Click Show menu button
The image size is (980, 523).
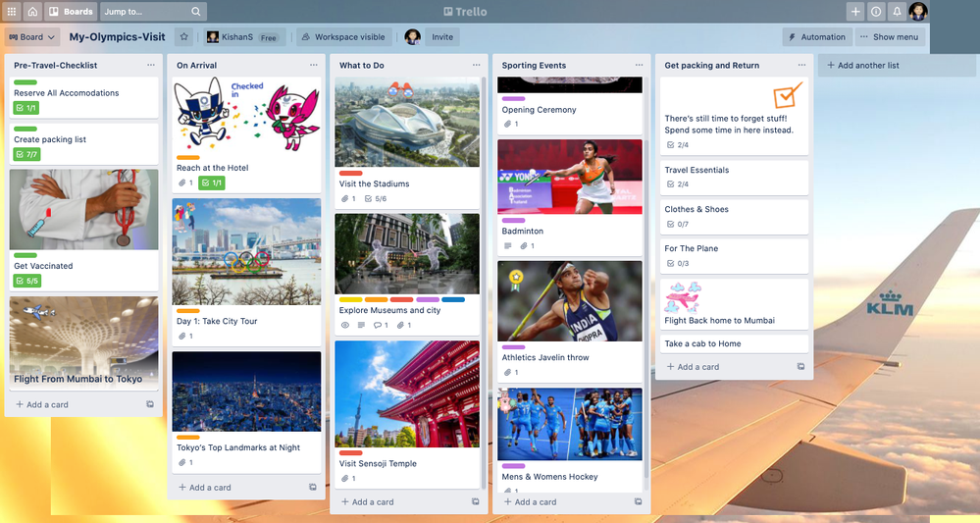[890, 37]
